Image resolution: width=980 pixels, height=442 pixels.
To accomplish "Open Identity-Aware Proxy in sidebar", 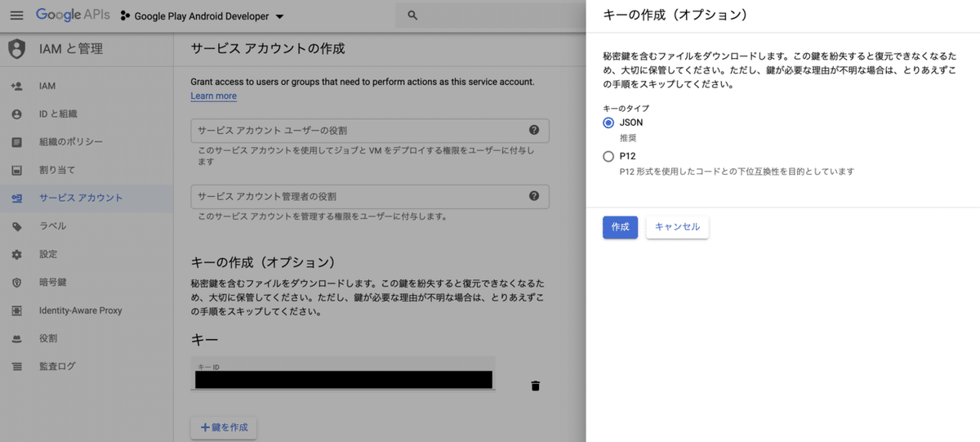I will [87, 310].
